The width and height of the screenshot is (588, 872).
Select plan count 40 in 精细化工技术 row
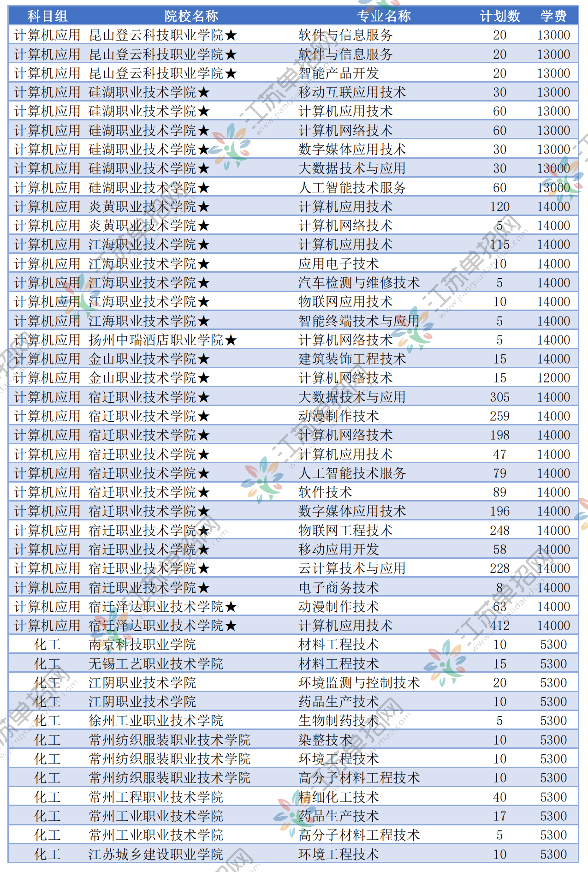pyautogui.click(x=500, y=797)
